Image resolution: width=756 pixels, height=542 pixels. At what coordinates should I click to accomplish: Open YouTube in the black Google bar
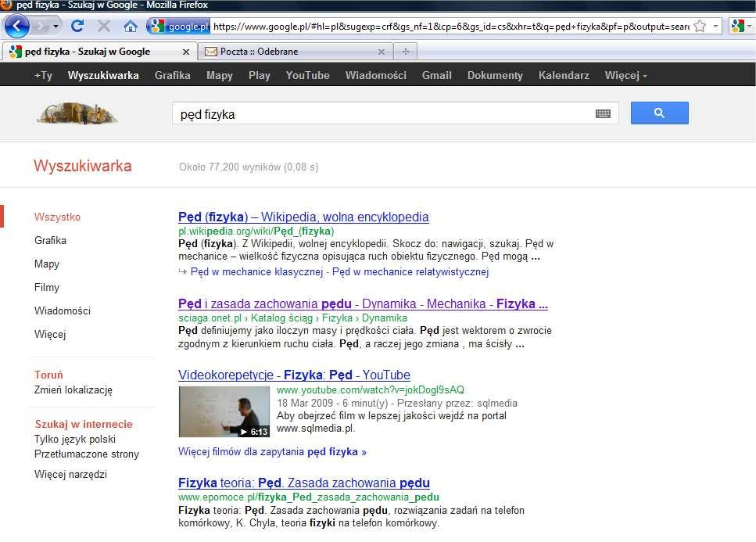[x=307, y=75]
